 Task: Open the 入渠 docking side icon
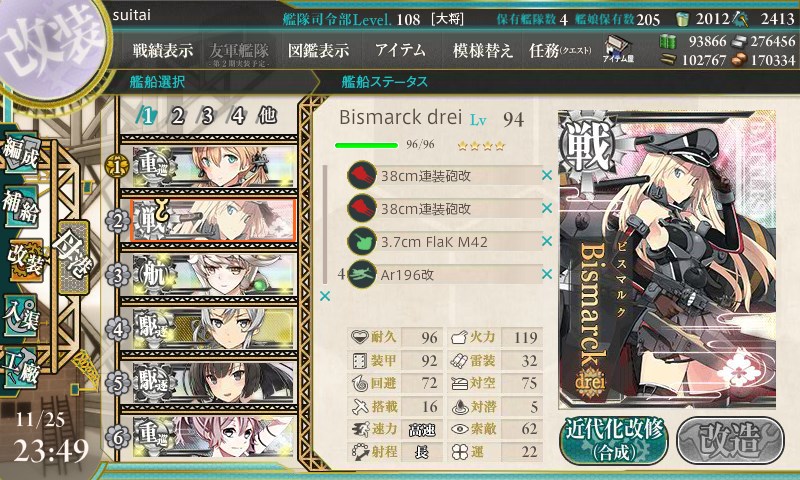[20, 315]
